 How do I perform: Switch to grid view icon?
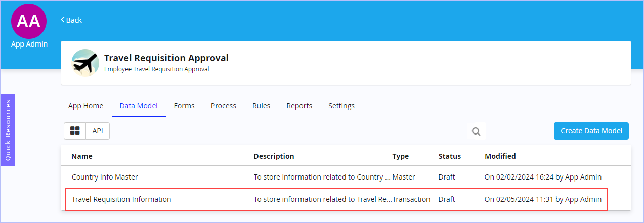click(75, 131)
